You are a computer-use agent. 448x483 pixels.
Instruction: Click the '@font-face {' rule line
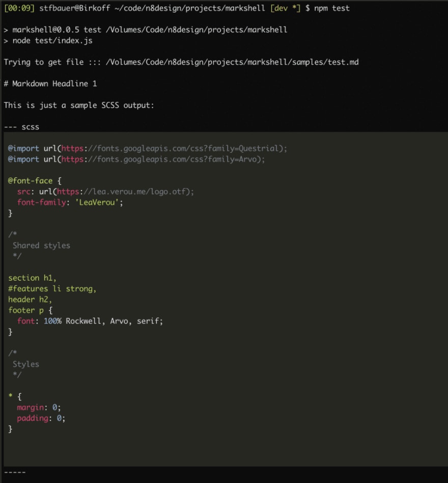tap(35, 181)
